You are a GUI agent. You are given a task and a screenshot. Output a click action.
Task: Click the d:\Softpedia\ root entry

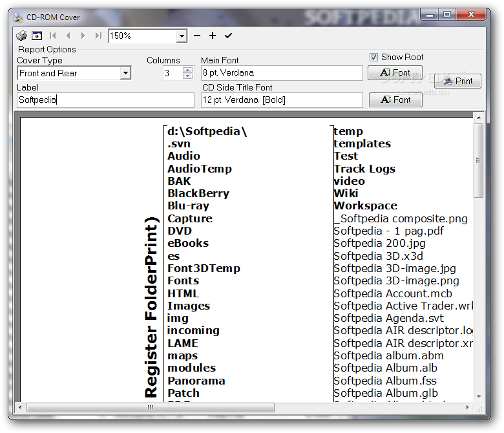pos(207,131)
